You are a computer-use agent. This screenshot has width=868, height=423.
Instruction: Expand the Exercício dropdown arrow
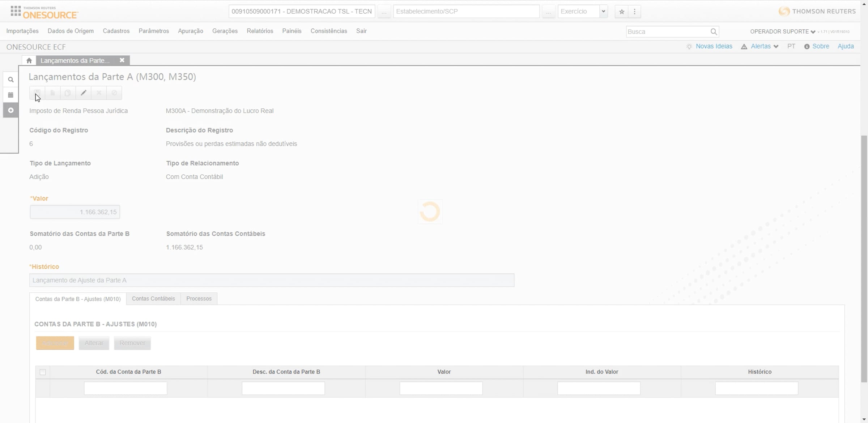point(603,12)
